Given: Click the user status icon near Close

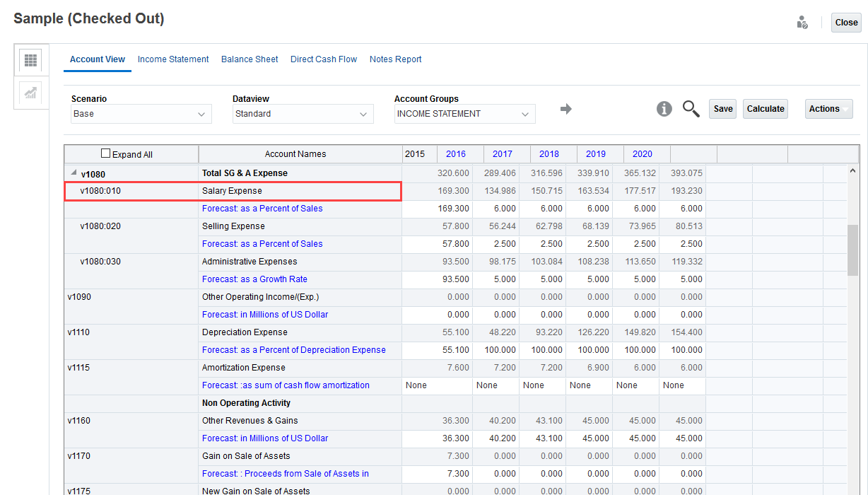Looking at the screenshot, I should pyautogui.click(x=802, y=23).
